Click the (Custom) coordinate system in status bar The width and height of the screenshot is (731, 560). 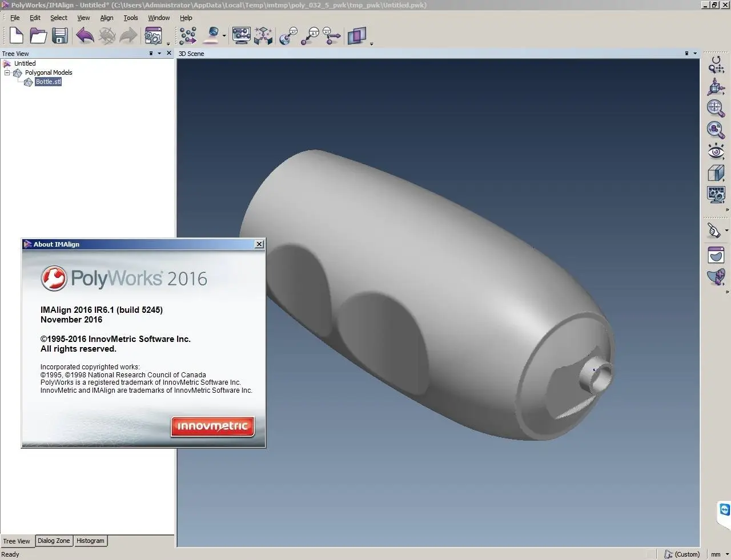[682, 554]
